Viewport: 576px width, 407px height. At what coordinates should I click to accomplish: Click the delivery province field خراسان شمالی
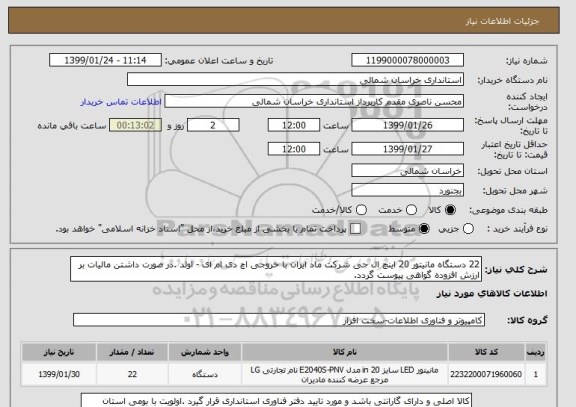click(x=407, y=171)
